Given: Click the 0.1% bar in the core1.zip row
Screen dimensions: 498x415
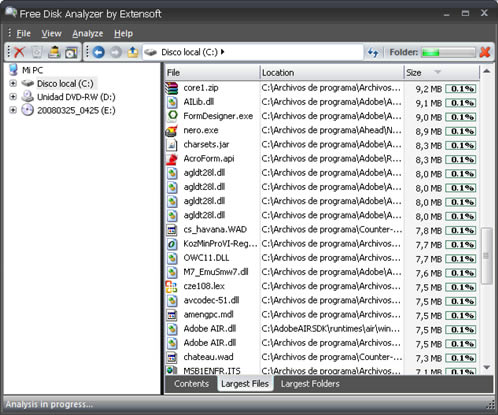Looking at the screenshot, I should (461, 89).
